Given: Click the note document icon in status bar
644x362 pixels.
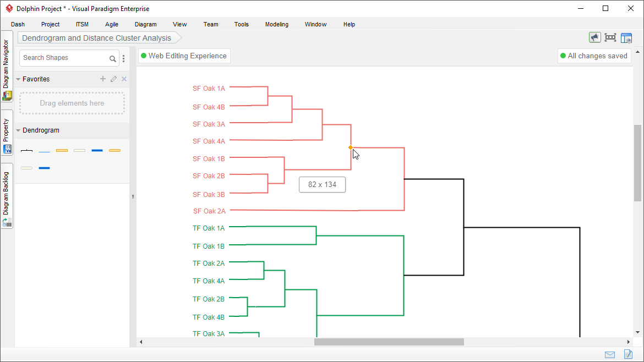Looking at the screenshot, I should tap(628, 354).
